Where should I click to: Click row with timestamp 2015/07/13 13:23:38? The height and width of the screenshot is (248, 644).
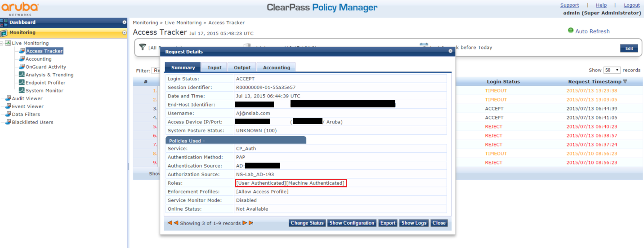tap(550, 91)
